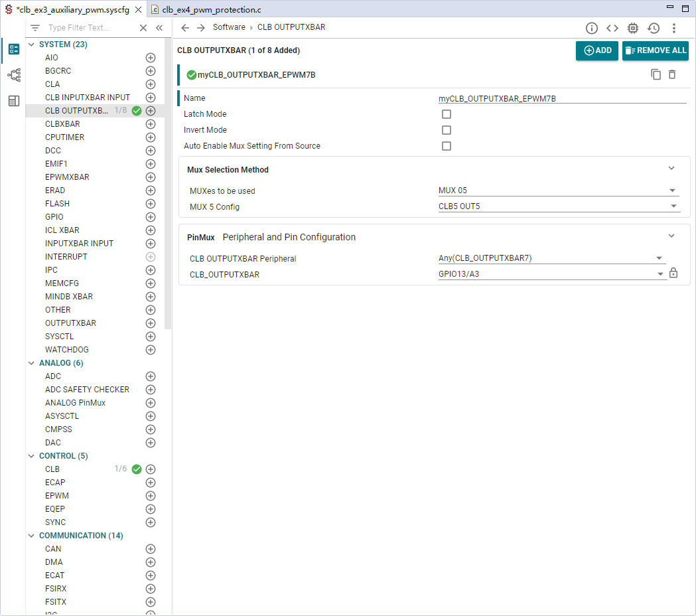This screenshot has height=616, width=696.
Task: Click the info icon in top toolbar
Action: tap(591, 28)
